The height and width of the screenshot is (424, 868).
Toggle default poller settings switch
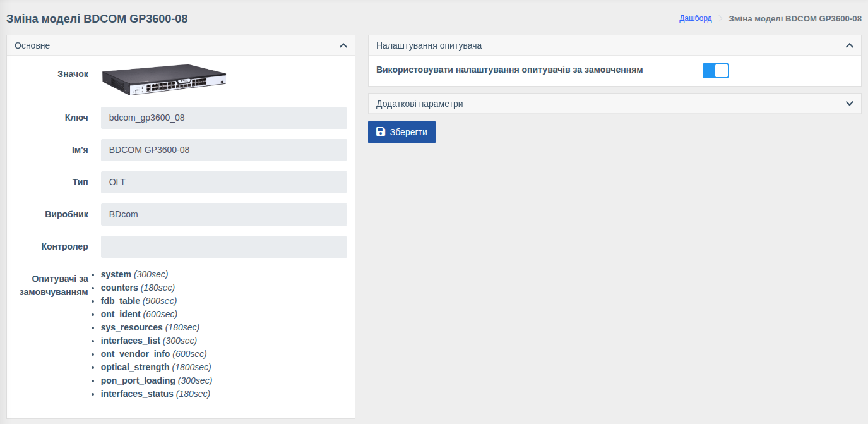coord(716,71)
